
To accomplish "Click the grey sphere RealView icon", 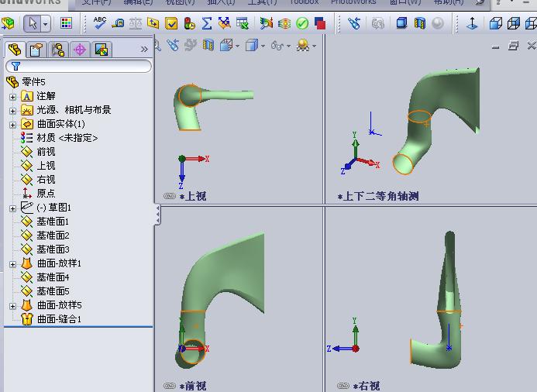I will coord(437,23).
